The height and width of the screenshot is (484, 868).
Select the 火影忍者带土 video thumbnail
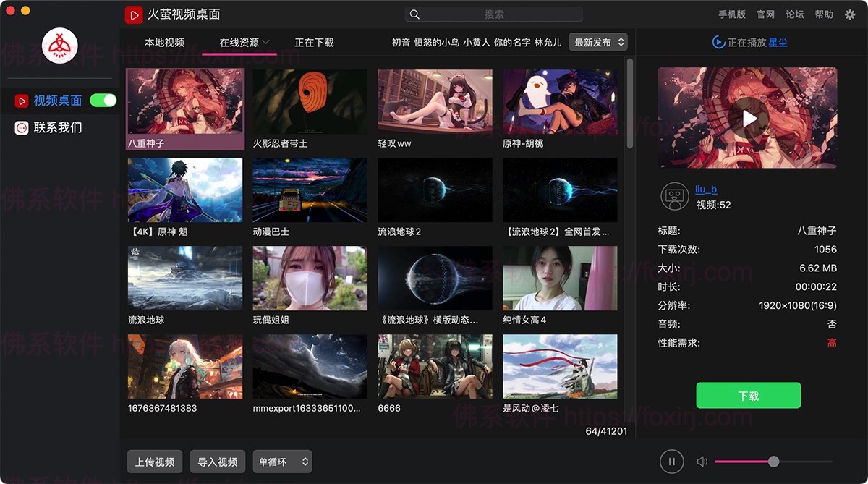point(310,102)
